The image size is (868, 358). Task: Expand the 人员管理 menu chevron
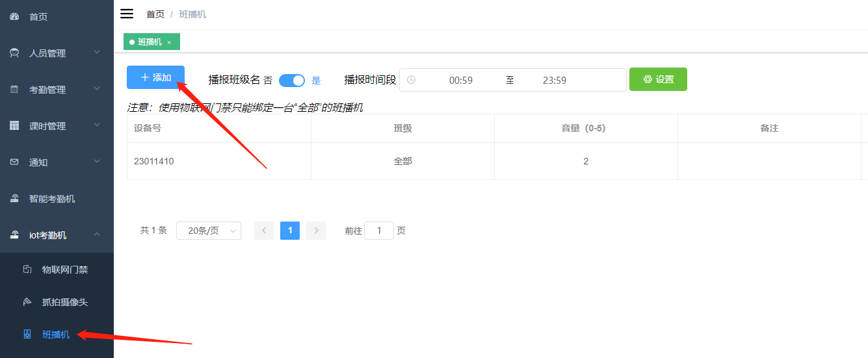click(97, 52)
